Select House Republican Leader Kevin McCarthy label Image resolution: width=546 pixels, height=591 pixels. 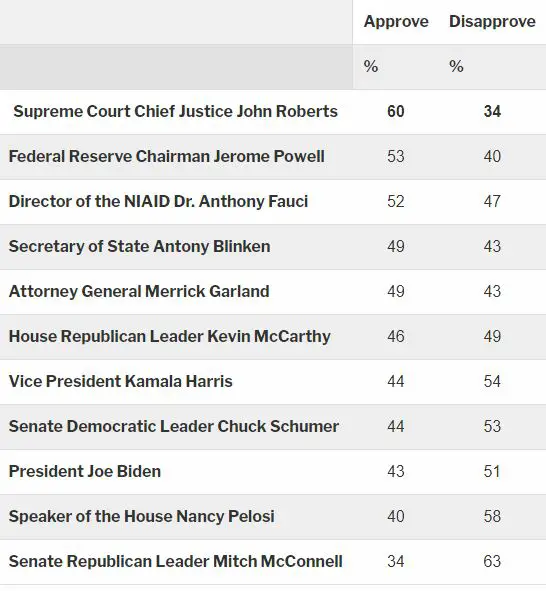point(170,337)
